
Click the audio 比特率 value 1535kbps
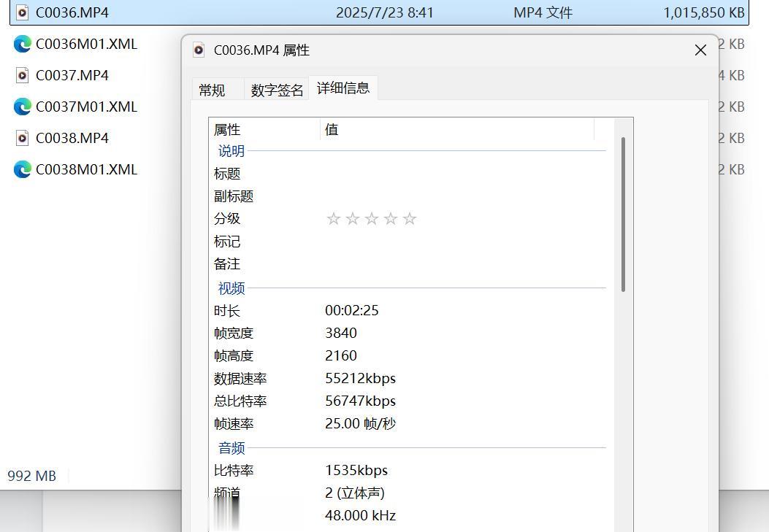pyautogui.click(x=356, y=471)
